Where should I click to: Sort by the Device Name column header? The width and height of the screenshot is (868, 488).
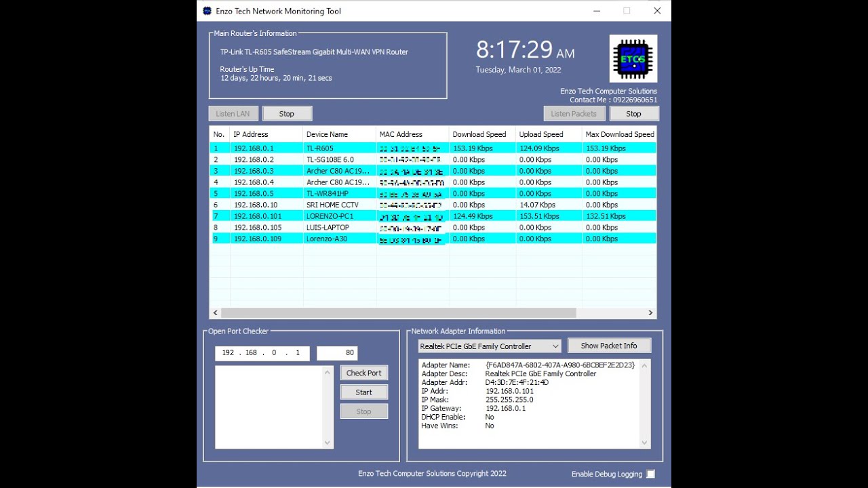point(340,134)
